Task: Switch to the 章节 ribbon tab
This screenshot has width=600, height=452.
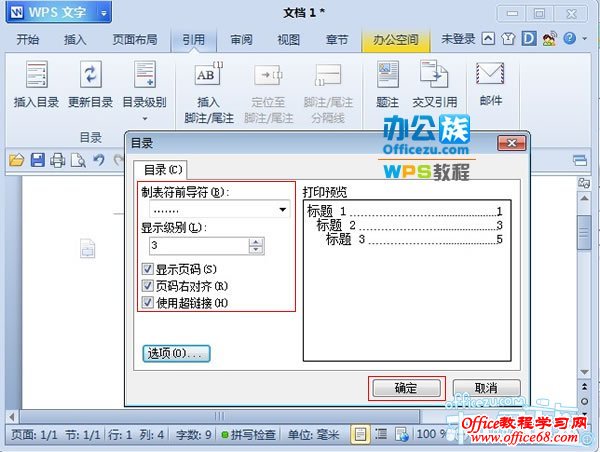Action: 337,39
